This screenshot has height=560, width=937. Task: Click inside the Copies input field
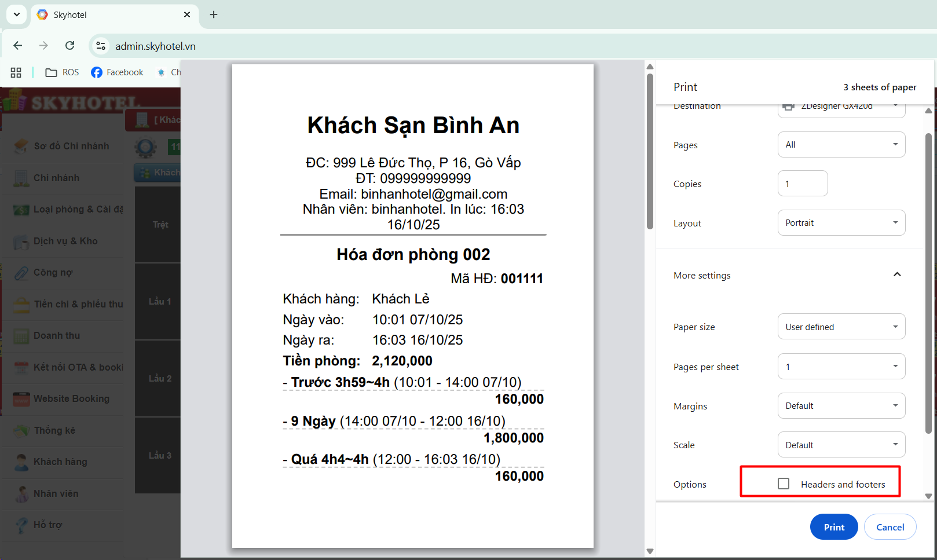802,183
